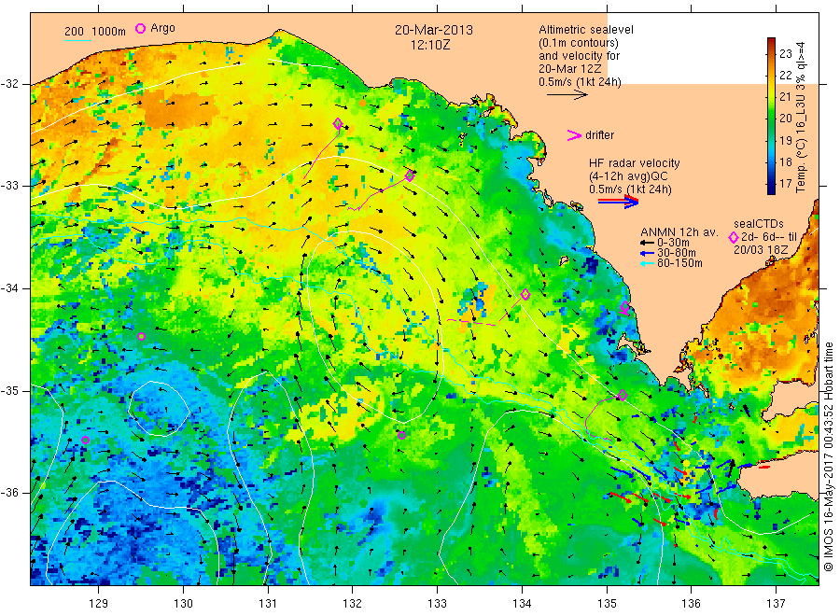The height and width of the screenshot is (616, 840).
Task: Click the '137' longitude axis label
Action: click(x=776, y=604)
